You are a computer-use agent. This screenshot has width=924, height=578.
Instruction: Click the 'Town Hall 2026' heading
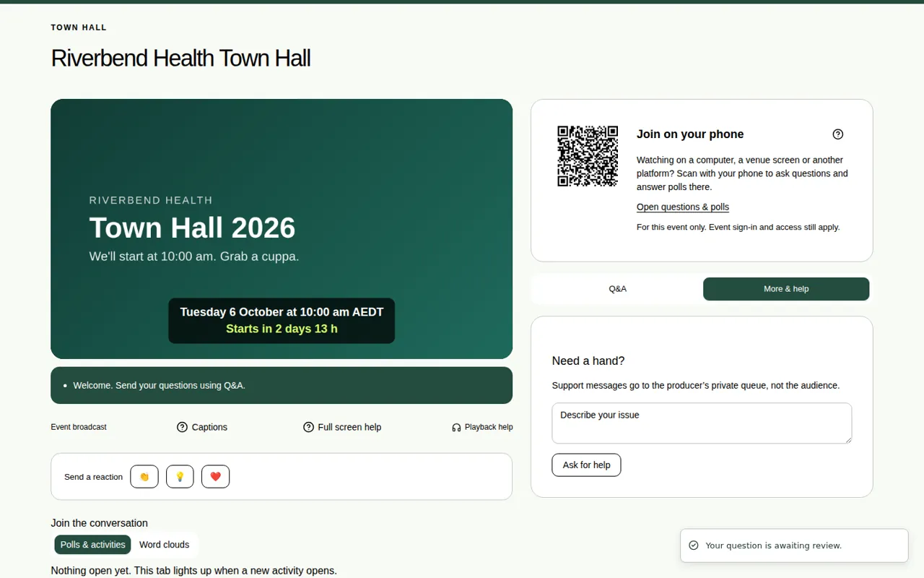click(192, 228)
